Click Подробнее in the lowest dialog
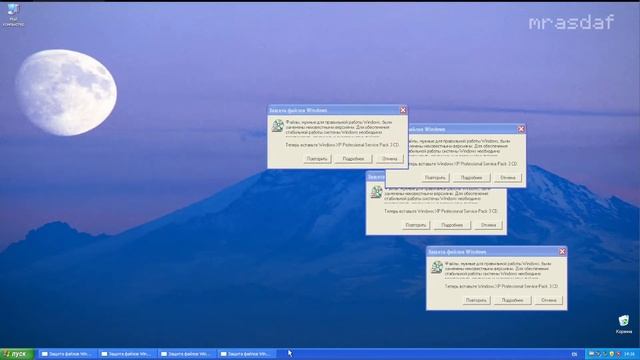This screenshot has width=640, height=360. click(513, 300)
